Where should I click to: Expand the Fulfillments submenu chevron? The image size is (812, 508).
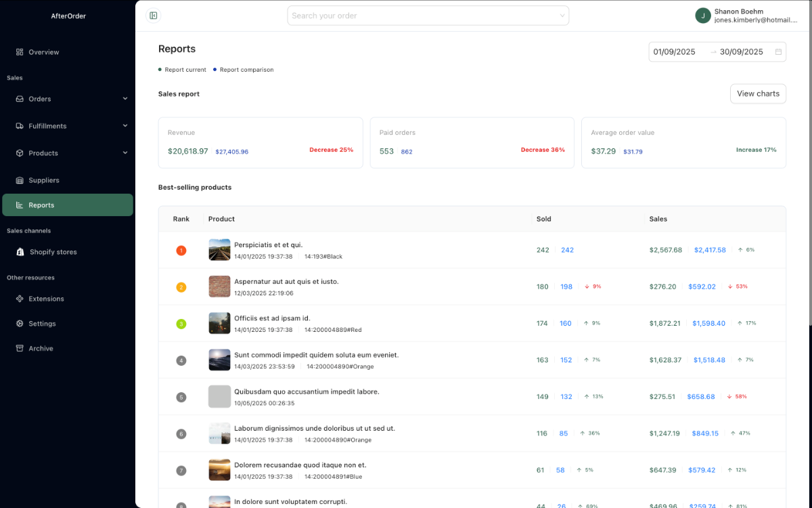(x=125, y=126)
